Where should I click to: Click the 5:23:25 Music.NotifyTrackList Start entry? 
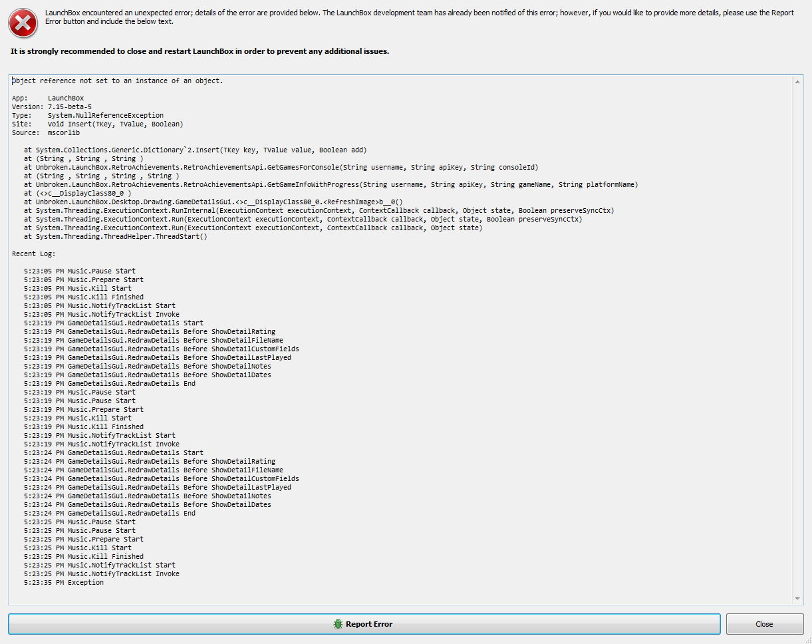click(x=100, y=565)
